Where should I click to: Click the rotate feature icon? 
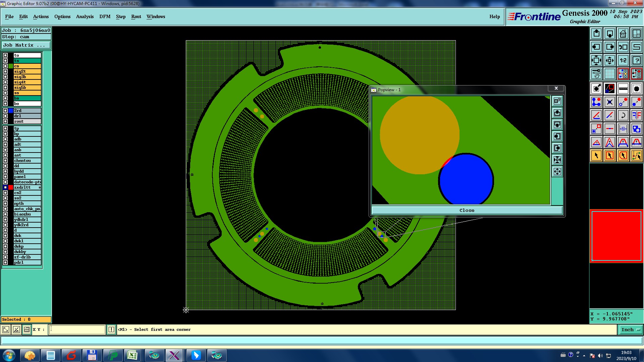click(x=623, y=115)
